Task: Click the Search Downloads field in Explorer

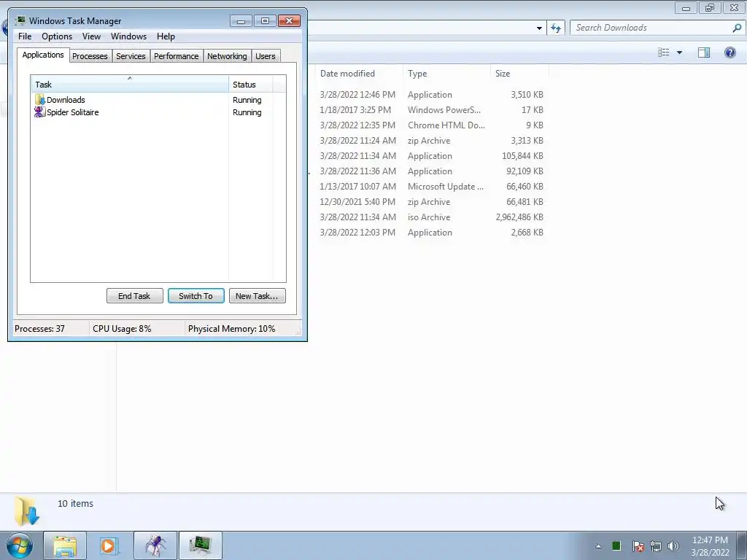Action: click(651, 28)
